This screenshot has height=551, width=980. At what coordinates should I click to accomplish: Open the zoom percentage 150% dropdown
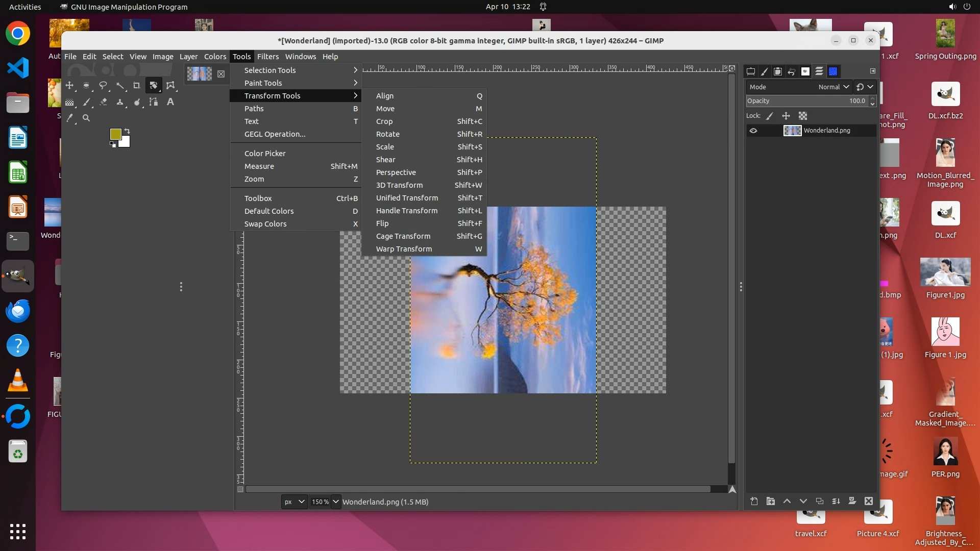pyautogui.click(x=335, y=502)
